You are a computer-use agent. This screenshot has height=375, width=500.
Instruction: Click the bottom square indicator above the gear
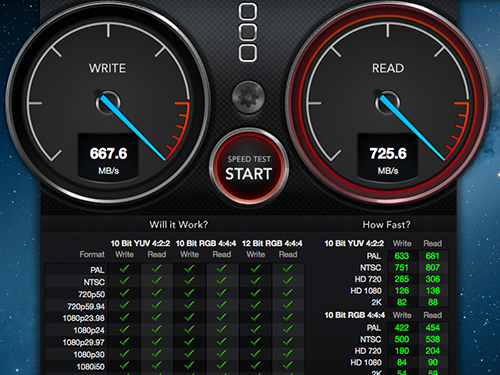(248, 53)
